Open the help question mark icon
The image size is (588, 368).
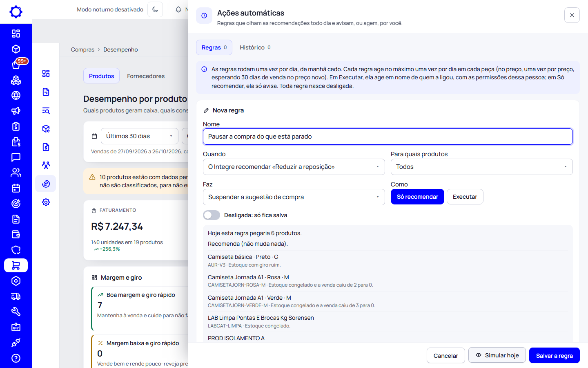tap(16, 358)
